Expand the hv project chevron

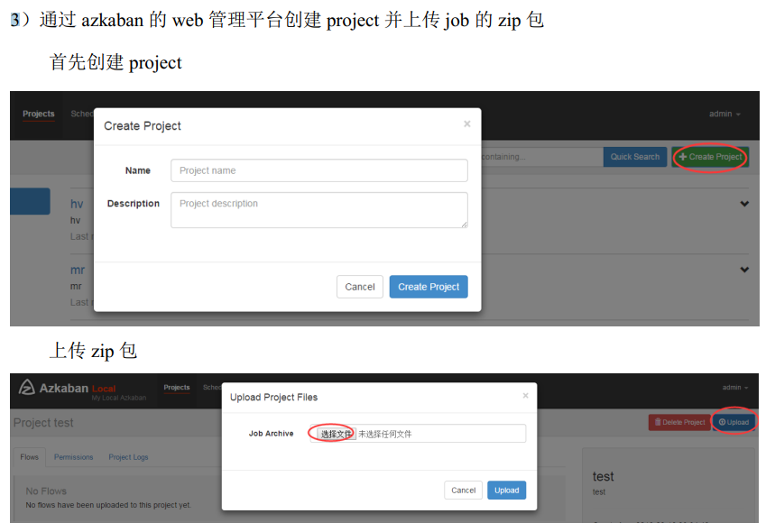pyautogui.click(x=744, y=204)
